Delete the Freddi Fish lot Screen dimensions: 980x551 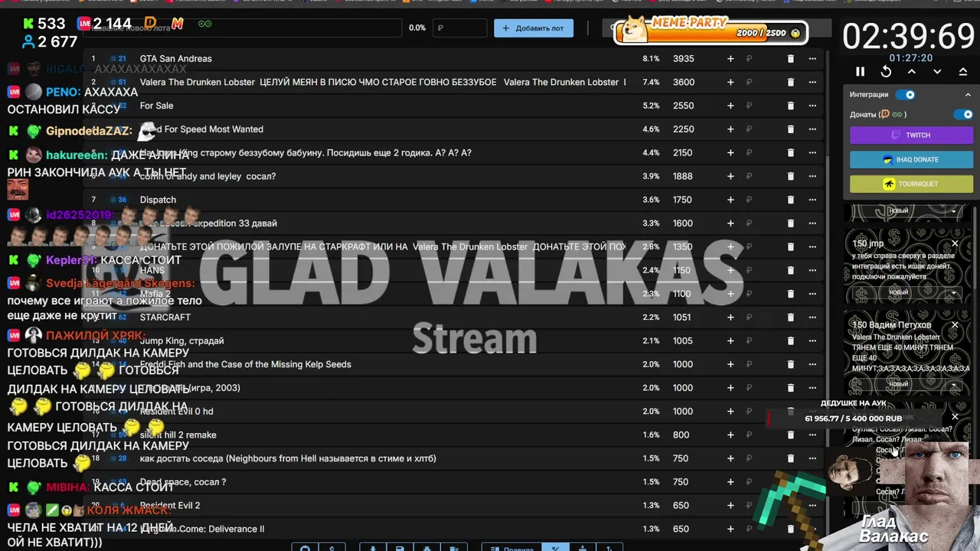tap(791, 364)
